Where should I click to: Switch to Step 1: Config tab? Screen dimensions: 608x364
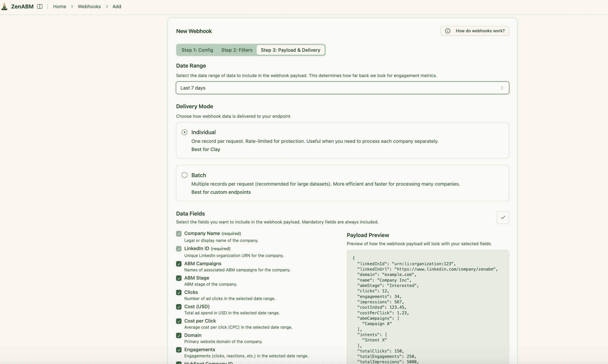[197, 50]
